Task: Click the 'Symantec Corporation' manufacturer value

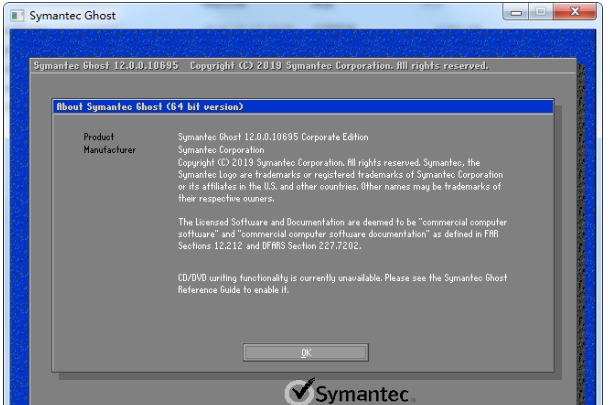Action: click(x=221, y=150)
